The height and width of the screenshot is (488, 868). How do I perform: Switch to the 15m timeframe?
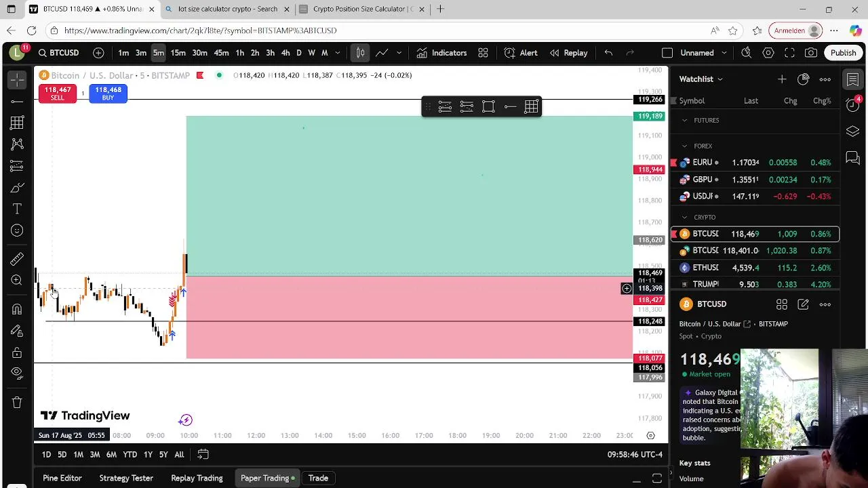(x=178, y=53)
